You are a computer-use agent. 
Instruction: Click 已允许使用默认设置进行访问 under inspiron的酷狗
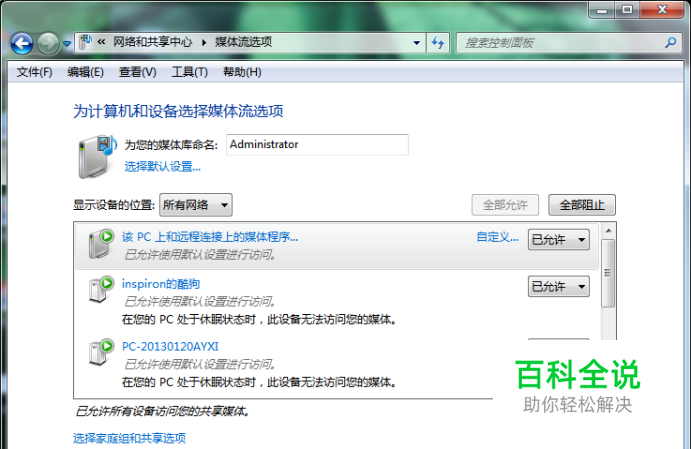pyautogui.click(x=201, y=301)
